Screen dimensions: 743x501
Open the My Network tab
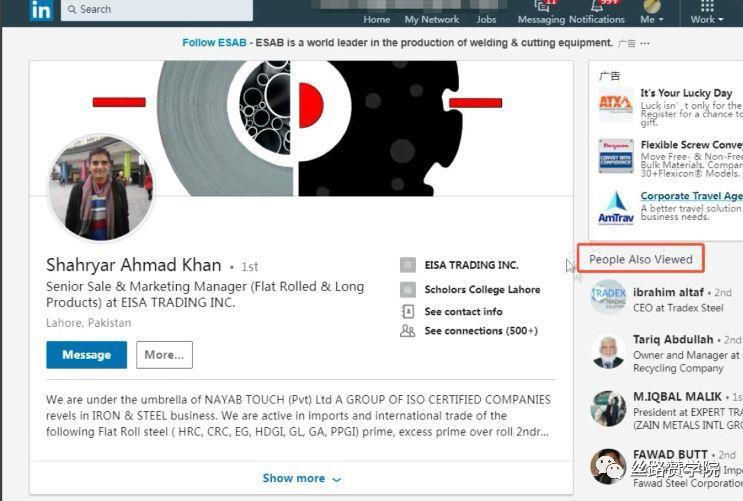pos(432,19)
